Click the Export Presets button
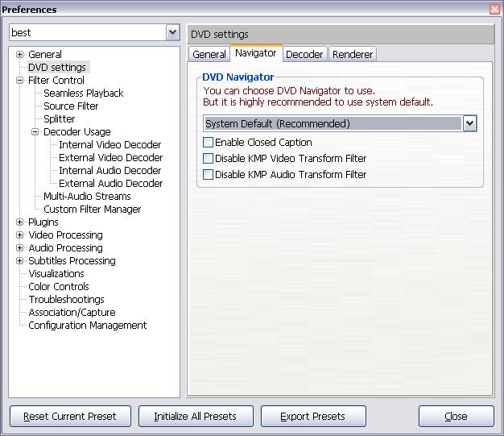Viewport: 504px width, 436px height. (313, 417)
